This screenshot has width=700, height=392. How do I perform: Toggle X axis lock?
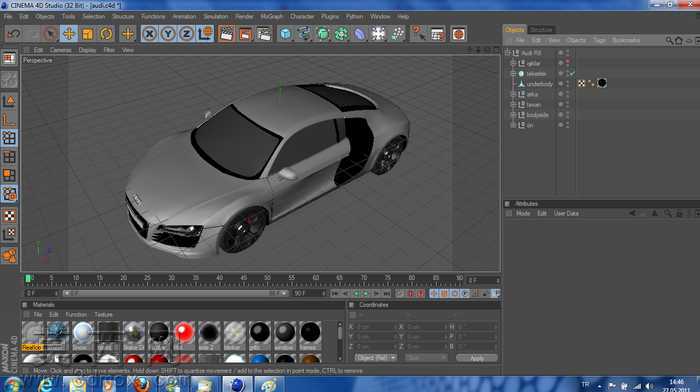pos(150,34)
